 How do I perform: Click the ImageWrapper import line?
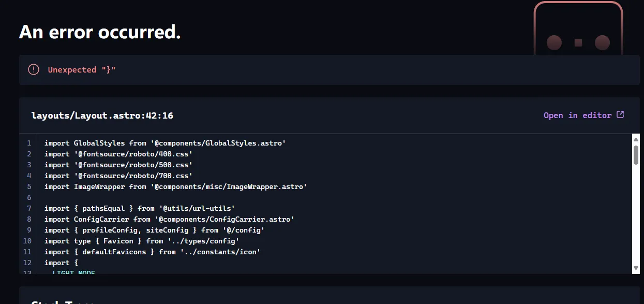pos(175,186)
